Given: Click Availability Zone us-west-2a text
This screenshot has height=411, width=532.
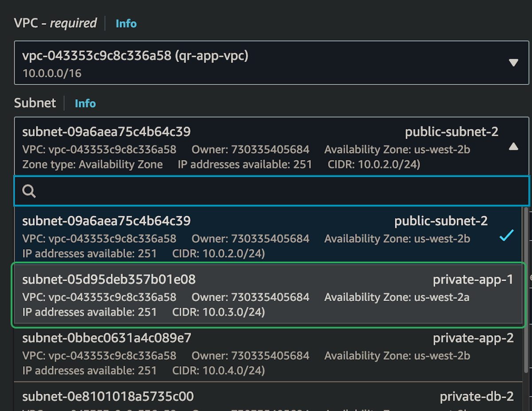Looking at the screenshot, I should coord(397,297).
